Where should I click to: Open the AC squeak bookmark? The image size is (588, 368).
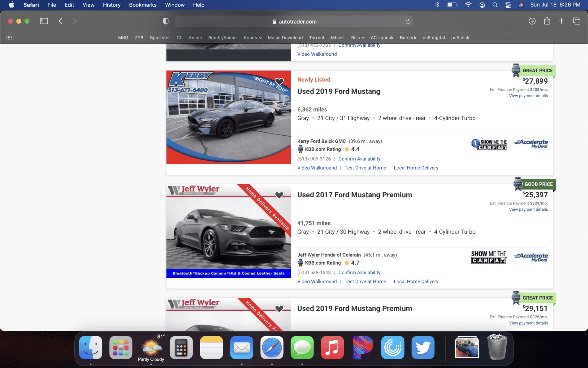click(x=382, y=37)
